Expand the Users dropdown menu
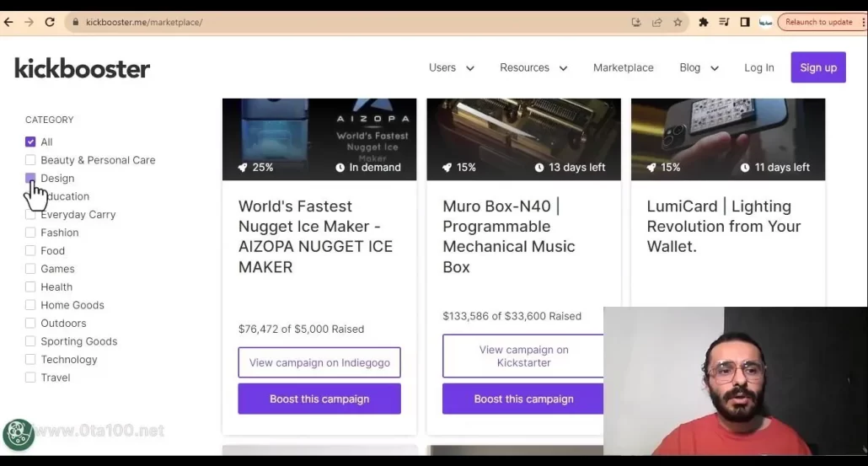Image resolution: width=868 pixels, height=466 pixels. [451, 68]
